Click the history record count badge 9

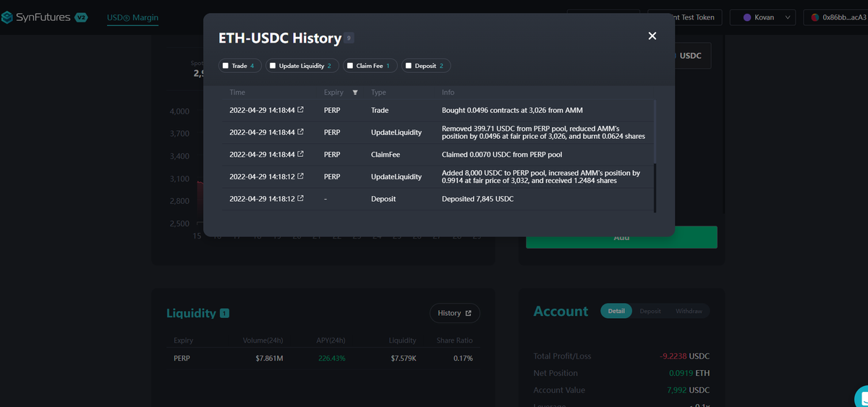coord(349,38)
